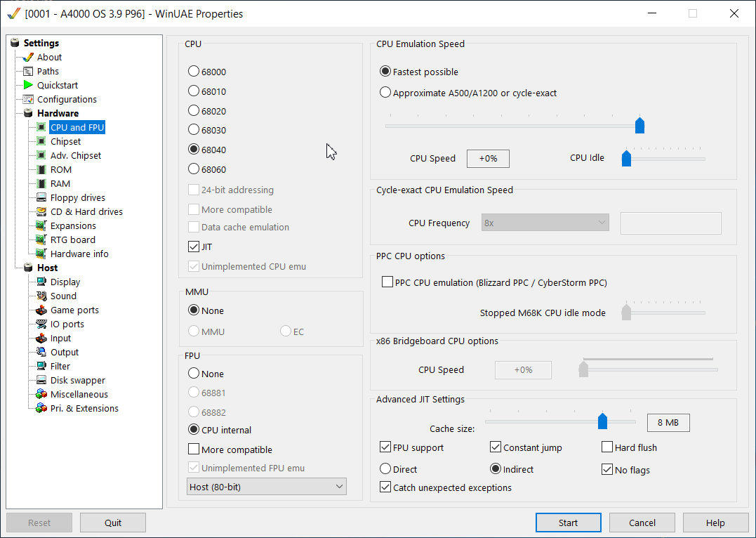Uncheck the No flags checkbox
This screenshot has width=756, height=538.
607,469
